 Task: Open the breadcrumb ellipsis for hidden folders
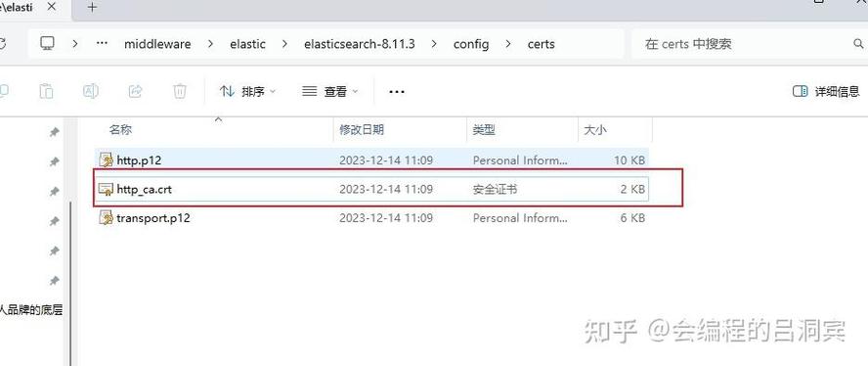coord(102,44)
